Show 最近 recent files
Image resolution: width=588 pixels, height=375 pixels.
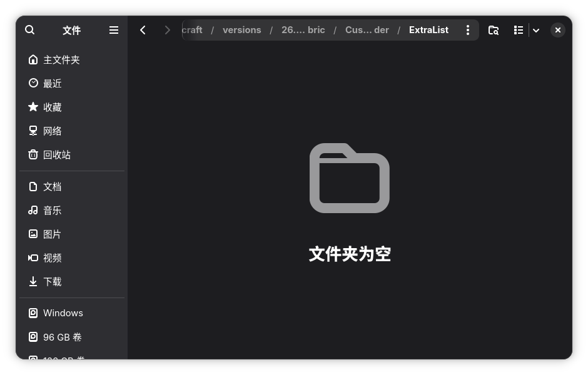click(x=72, y=83)
